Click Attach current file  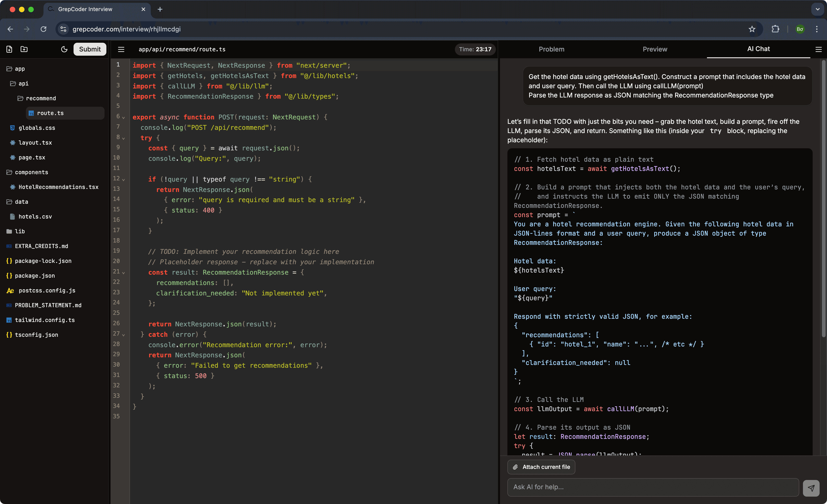click(x=541, y=467)
